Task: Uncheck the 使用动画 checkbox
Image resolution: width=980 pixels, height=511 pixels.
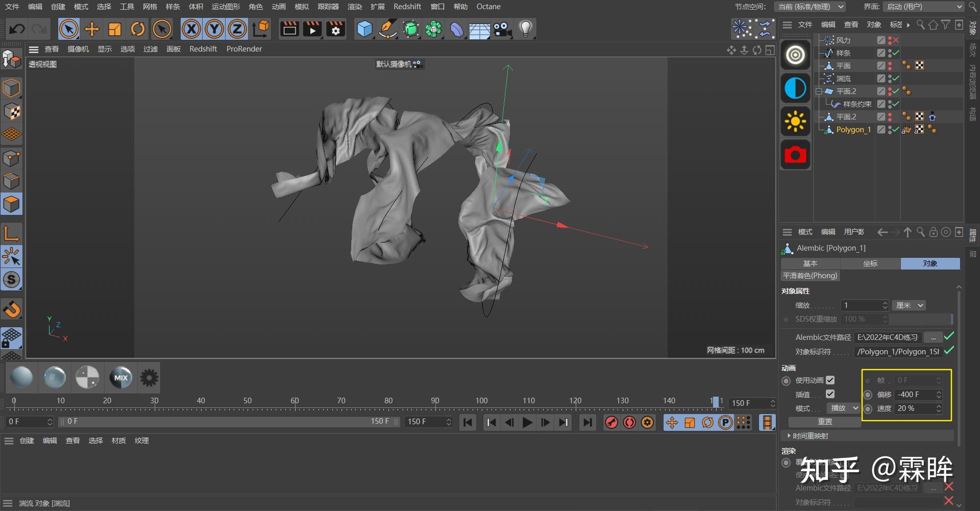Action: pyautogui.click(x=830, y=380)
